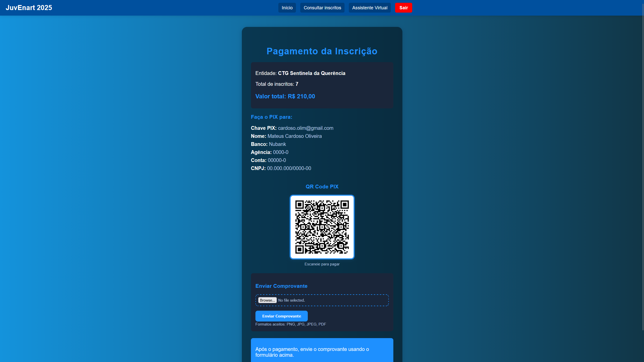Click the red Sair button
The width and height of the screenshot is (644, 362).
pos(403,8)
